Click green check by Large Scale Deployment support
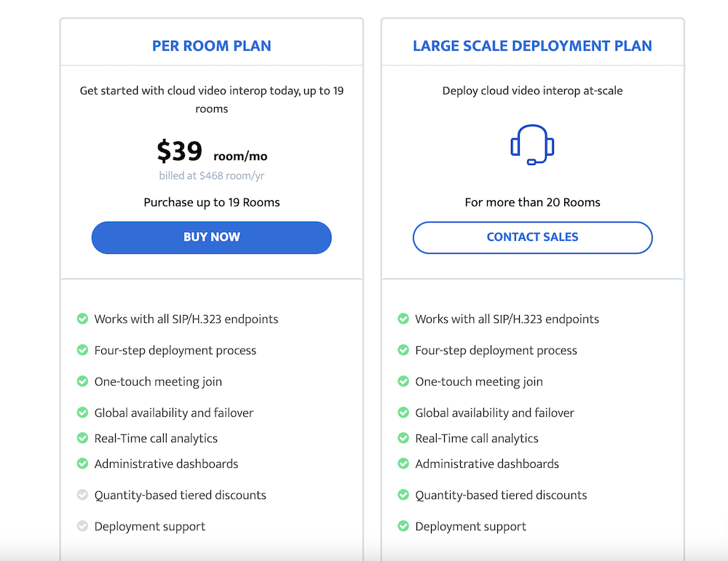This screenshot has width=728, height=561. (403, 526)
